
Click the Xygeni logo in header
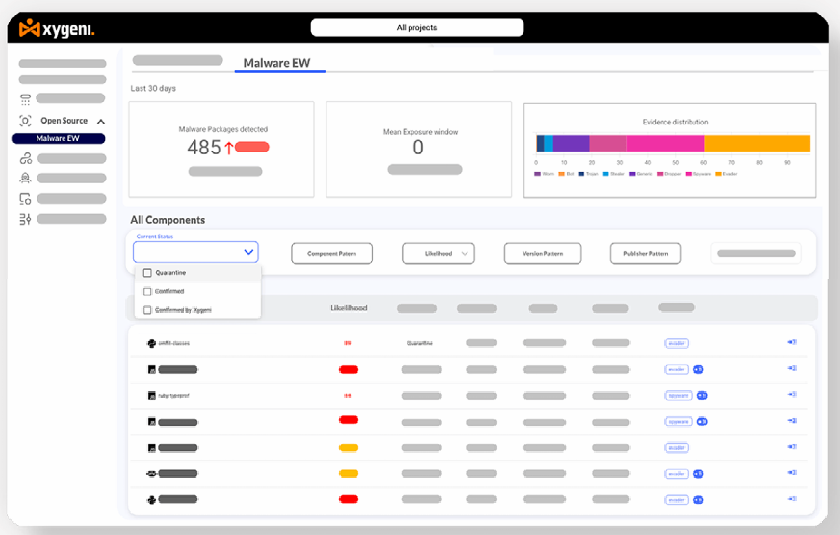pyautogui.click(x=56, y=29)
